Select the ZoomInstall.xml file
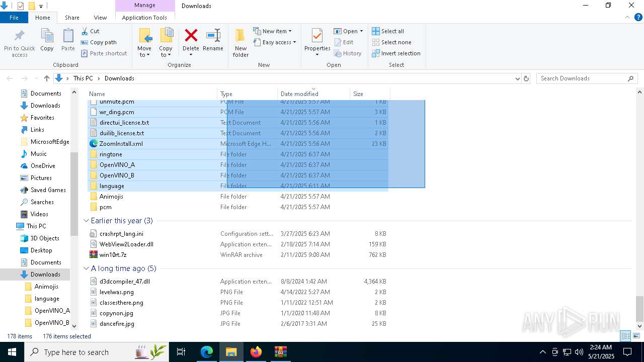Viewport: 644px width, 362px height. (x=238, y=144)
